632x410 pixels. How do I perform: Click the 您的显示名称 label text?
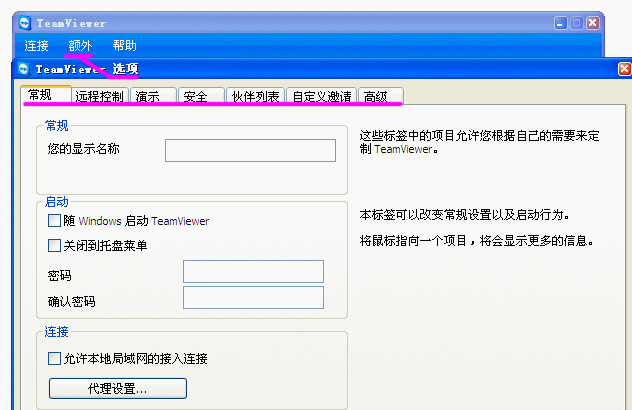point(83,149)
